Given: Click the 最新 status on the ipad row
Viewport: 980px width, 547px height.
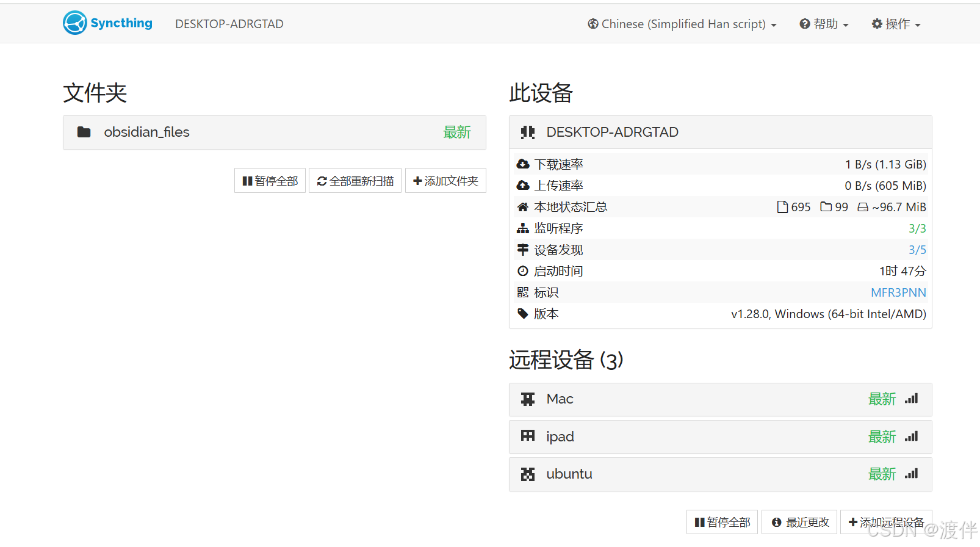Looking at the screenshot, I should (x=882, y=437).
